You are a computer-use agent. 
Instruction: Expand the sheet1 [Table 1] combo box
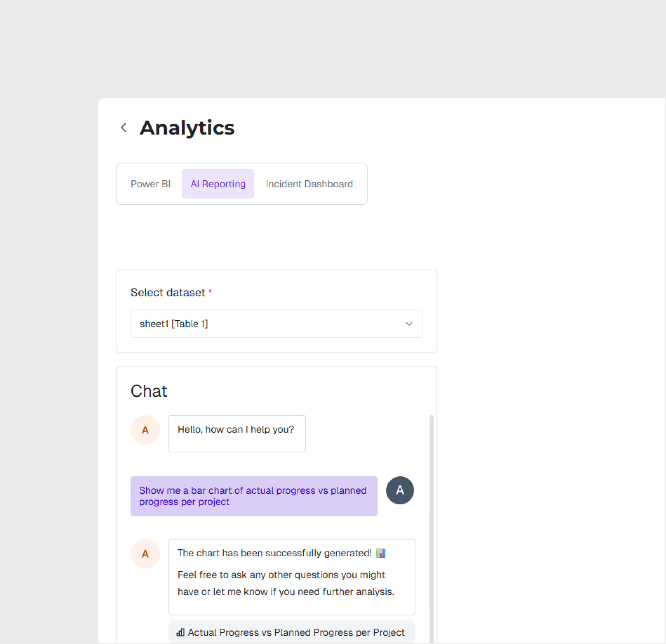pyautogui.click(x=276, y=324)
